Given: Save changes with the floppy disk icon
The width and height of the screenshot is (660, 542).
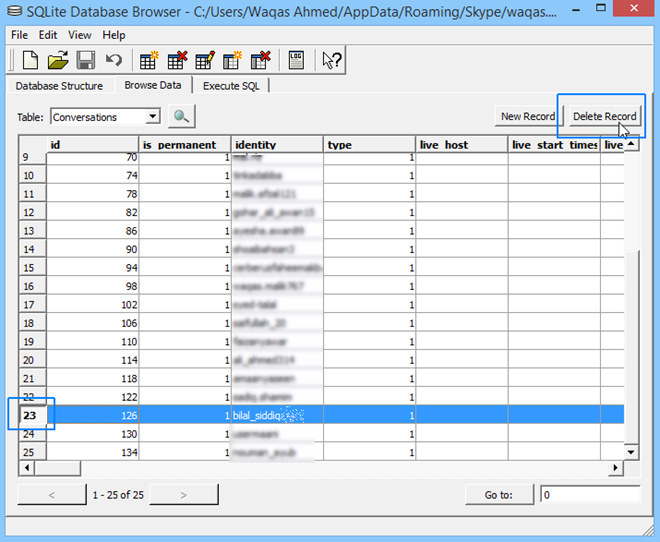Looking at the screenshot, I should pyautogui.click(x=86, y=60).
